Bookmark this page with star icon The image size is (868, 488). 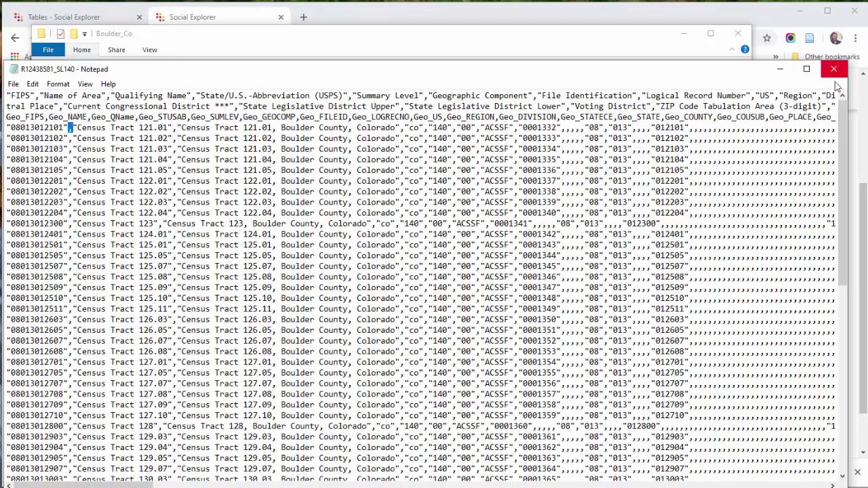coord(767,39)
